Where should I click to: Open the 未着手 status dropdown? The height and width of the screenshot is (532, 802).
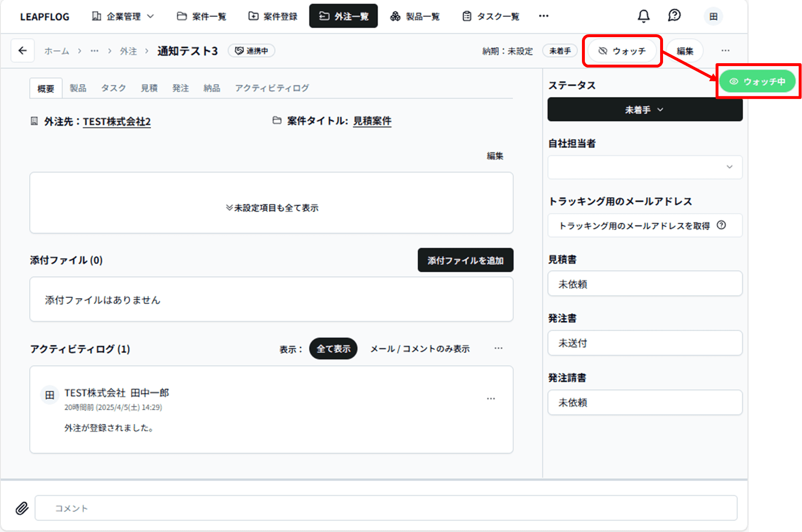pos(645,109)
